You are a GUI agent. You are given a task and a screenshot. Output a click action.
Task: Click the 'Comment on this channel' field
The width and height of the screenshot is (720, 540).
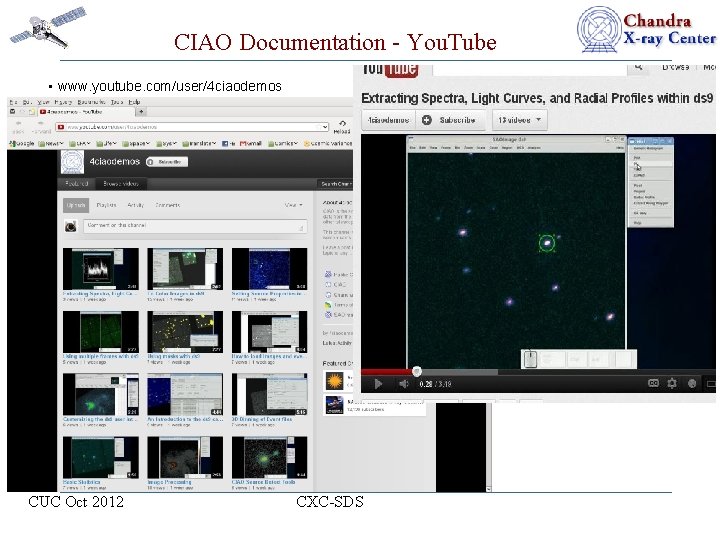(x=195, y=226)
